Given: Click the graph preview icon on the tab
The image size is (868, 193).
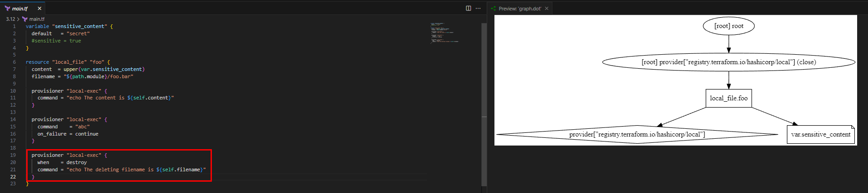Looking at the screenshot, I should pos(494,8).
